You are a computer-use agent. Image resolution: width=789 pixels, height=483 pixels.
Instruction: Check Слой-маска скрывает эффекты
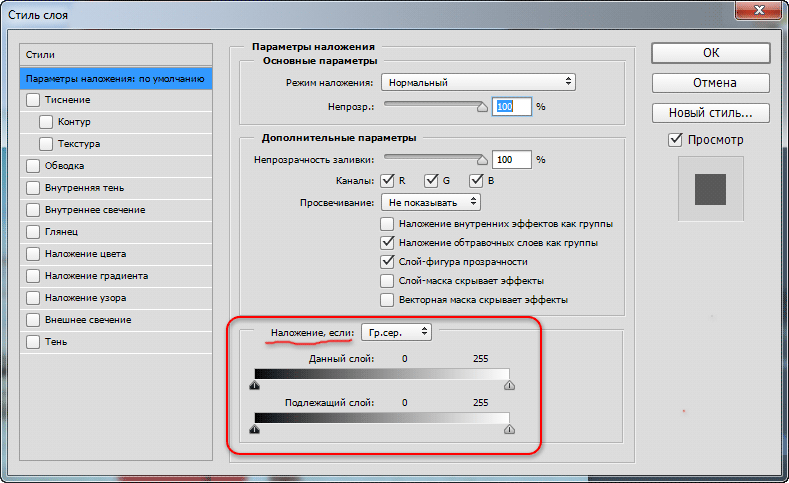tap(387, 281)
